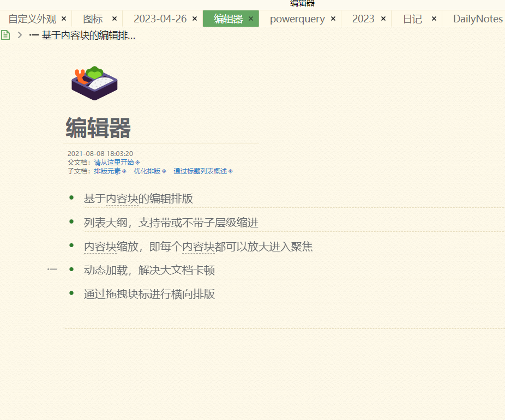
Task: Open breadcrumb item 基于内容块的编辑排…
Action: 87,35
